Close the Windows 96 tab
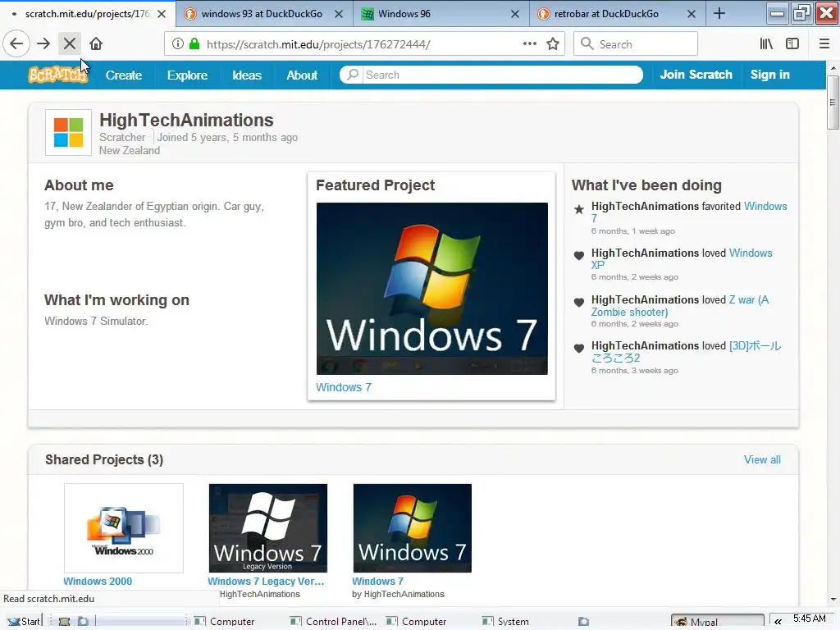 tap(515, 14)
